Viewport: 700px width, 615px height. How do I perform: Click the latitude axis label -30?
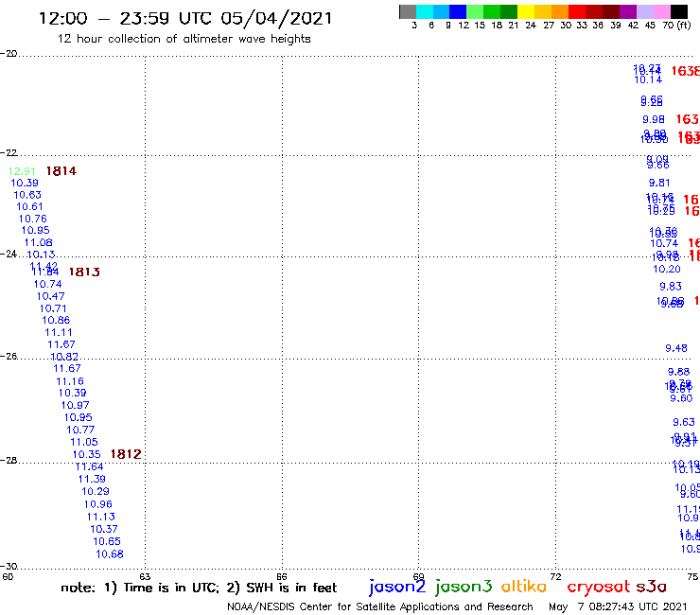click(x=9, y=566)
